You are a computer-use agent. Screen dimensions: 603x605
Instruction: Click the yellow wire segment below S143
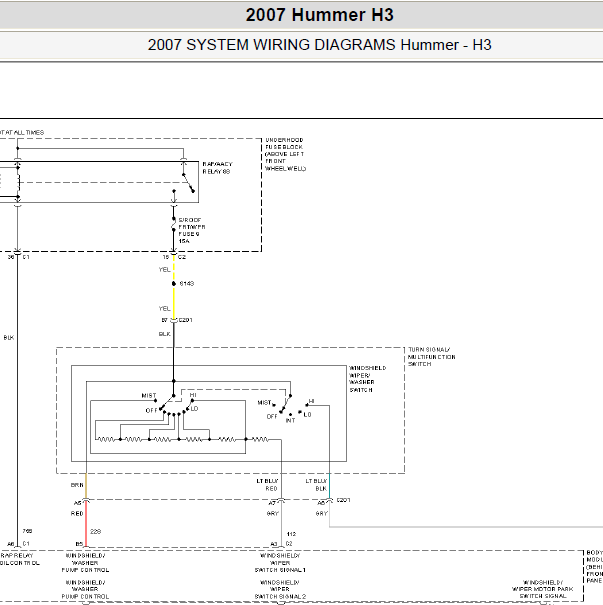click(174, 303)
